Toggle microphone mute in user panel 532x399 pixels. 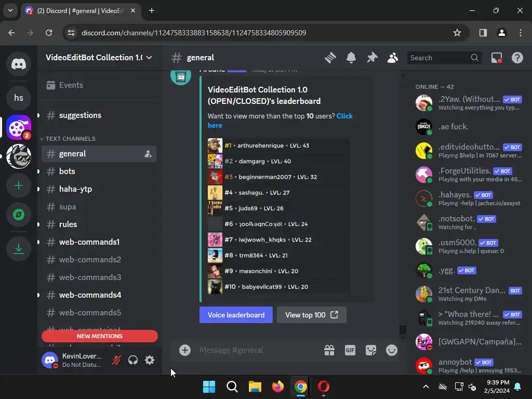point(116,360)
